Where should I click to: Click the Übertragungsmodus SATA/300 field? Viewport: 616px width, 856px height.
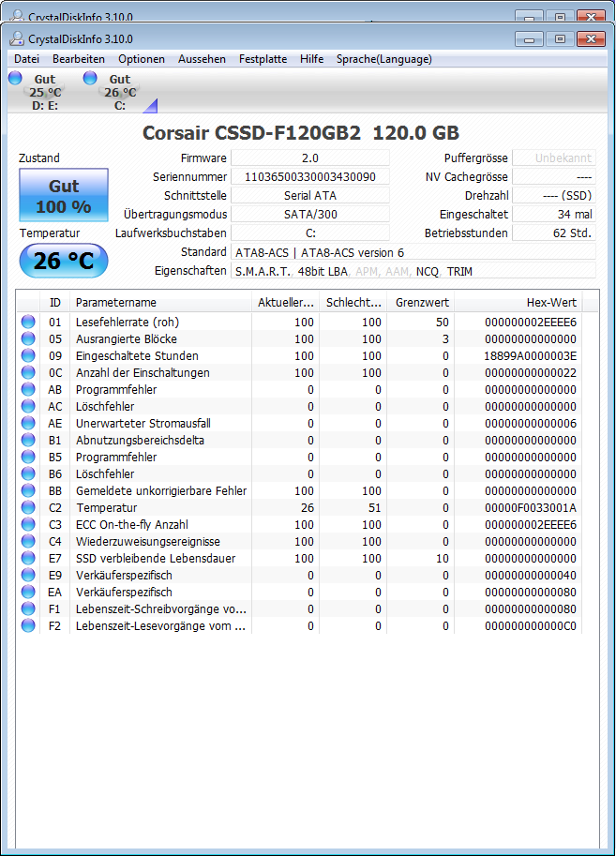point(310,215)
